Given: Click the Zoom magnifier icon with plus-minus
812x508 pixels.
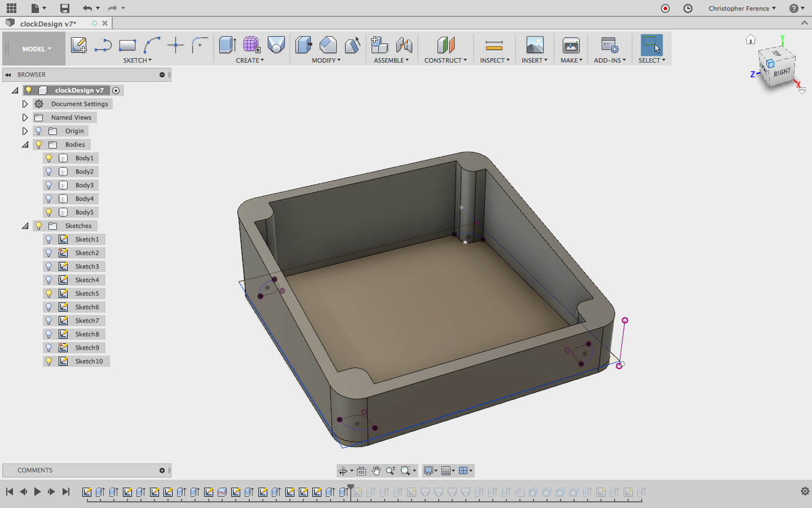Looking at the screenshot, I should tap(391, 471).
